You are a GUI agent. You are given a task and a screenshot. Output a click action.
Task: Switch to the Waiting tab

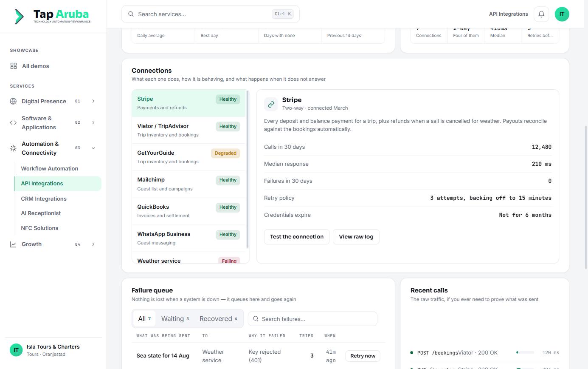pos(175,319)
